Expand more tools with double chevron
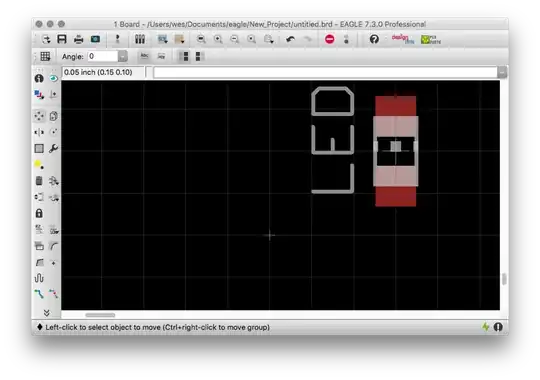This screenshot has width=540, height=380. (x=46, y=313)
